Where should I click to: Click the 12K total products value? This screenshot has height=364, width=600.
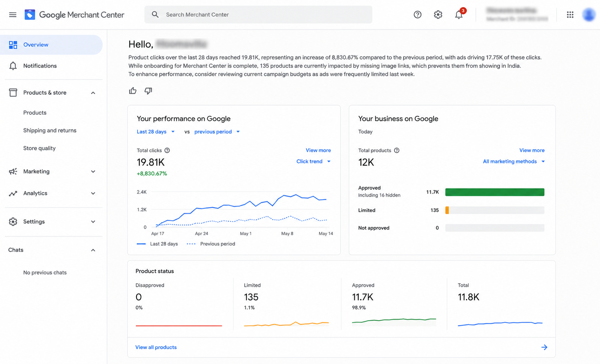point(366,163)
